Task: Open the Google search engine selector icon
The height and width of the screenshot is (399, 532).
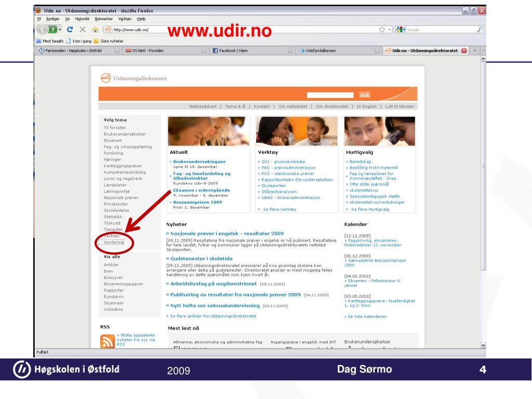Action: tap(401, 30)
